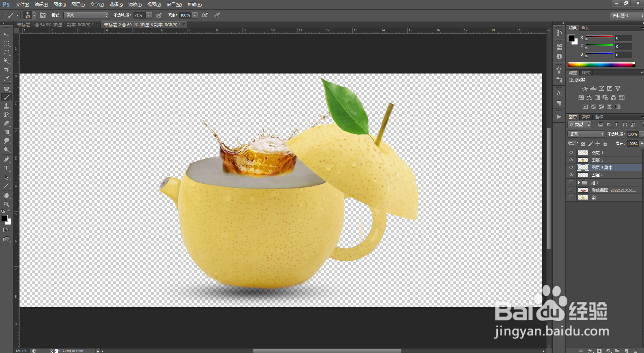Open the 图像(I) menu
The image size is (644, 353).
60,5
